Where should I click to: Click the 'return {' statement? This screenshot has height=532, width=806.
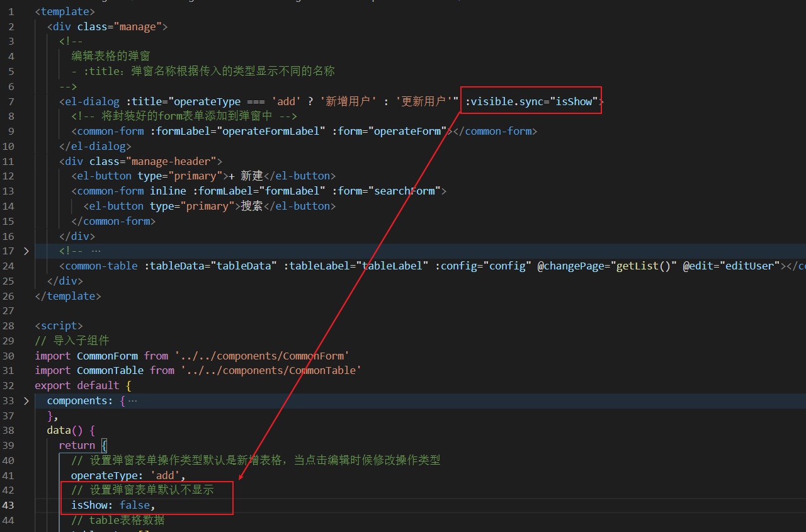[83, 446]
